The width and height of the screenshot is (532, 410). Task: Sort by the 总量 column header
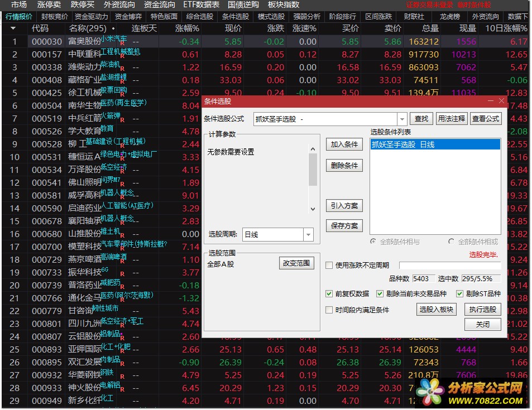pyautogui.click(x=430, y=28)
